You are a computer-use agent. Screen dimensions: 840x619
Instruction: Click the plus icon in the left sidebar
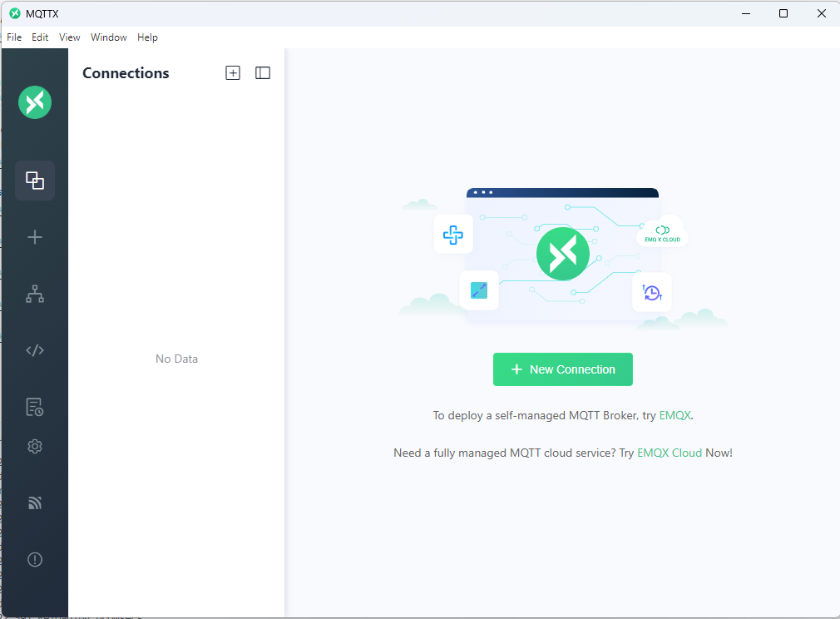point(35,237)
